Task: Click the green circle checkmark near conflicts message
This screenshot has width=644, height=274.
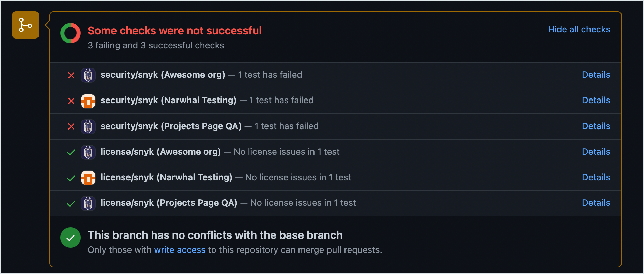Action: click(71, 238)
